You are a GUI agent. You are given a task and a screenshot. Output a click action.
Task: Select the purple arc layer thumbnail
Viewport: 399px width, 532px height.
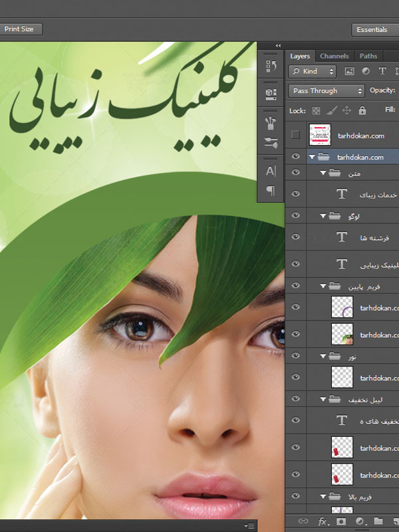(x=342, y=307)
